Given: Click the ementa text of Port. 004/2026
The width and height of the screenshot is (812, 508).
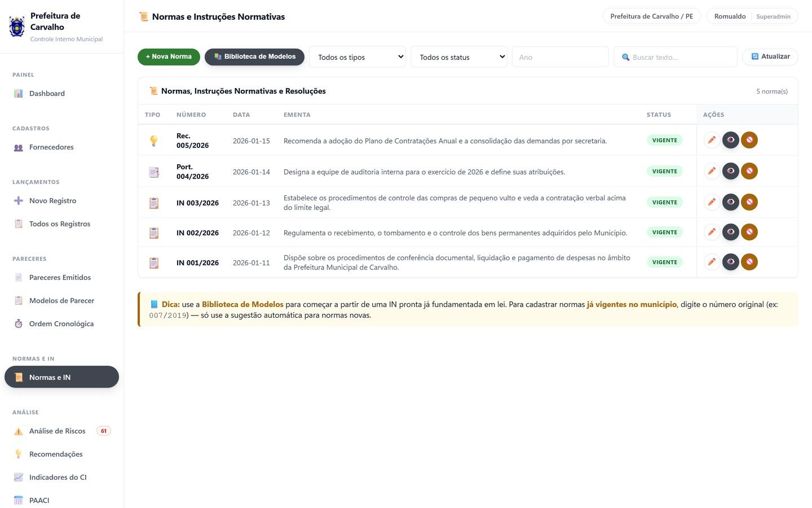Looking at the screenshot, I should 424,172.
